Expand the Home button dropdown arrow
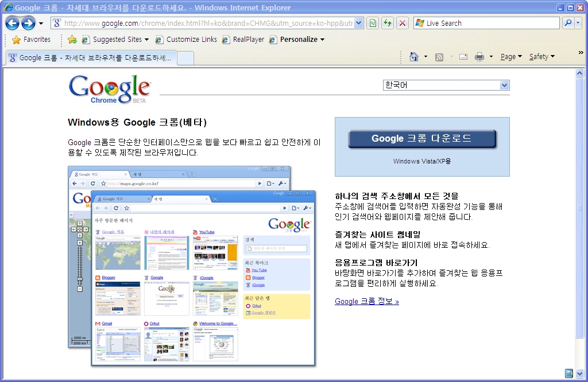 425,57
